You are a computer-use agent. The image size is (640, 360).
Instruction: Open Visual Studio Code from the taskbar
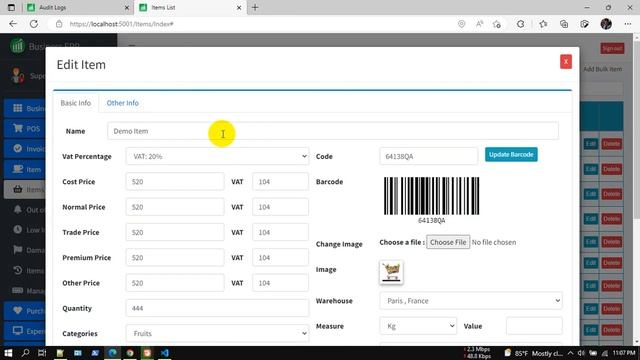click(164, 353)
